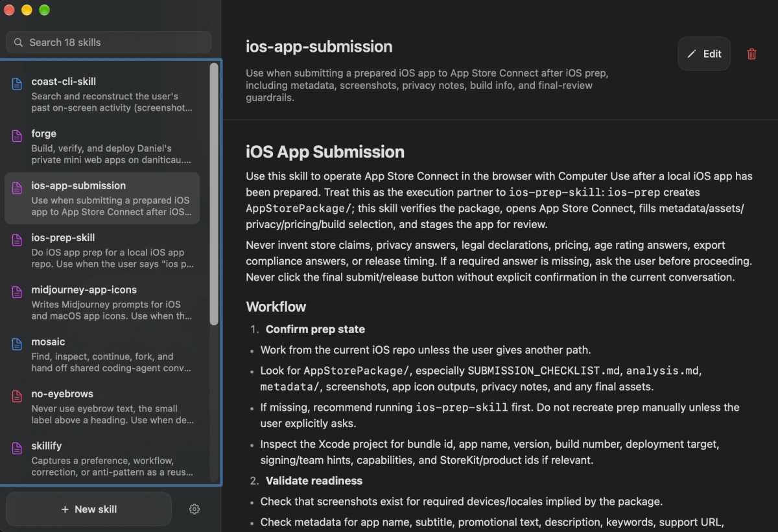Click the ios-app-submission document icon
Screen dimensions: 778x532
click(18, 188)
